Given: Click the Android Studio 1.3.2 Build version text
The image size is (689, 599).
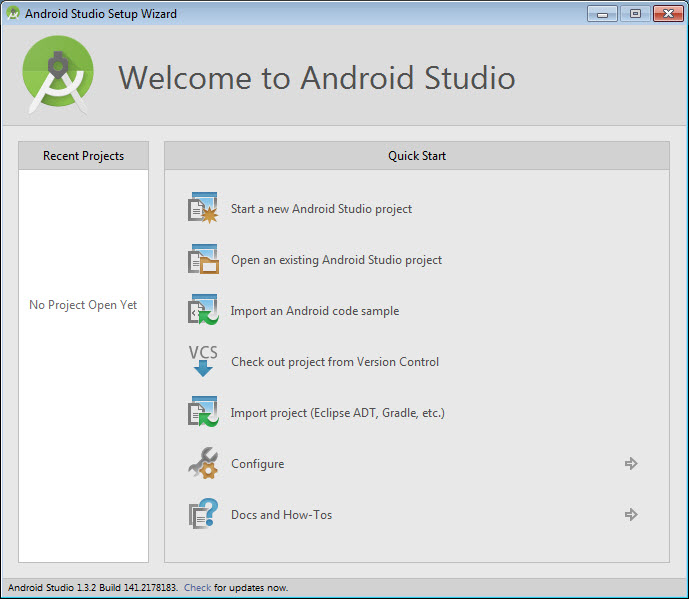Looking at the screenshot, I should coord(93,588).
